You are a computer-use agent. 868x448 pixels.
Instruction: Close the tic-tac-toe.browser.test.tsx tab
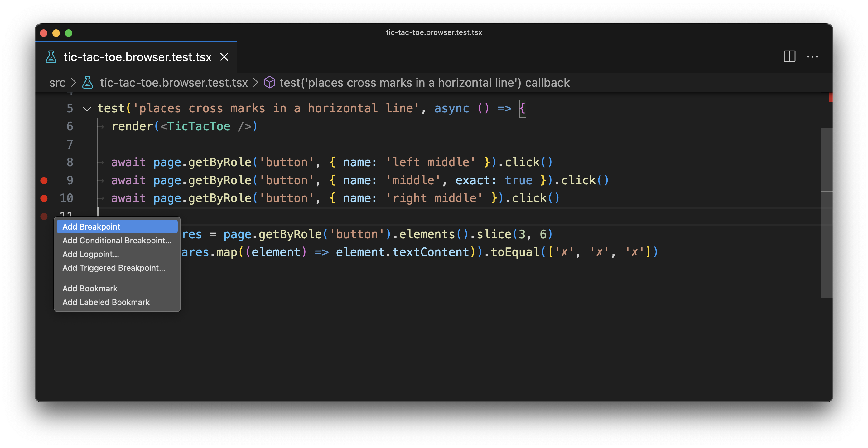click(x=224, y=57)
